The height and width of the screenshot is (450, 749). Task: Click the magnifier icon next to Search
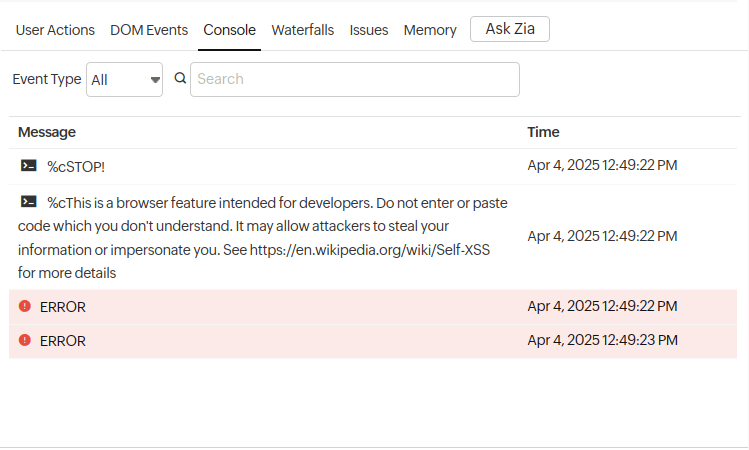coord(180,79)
